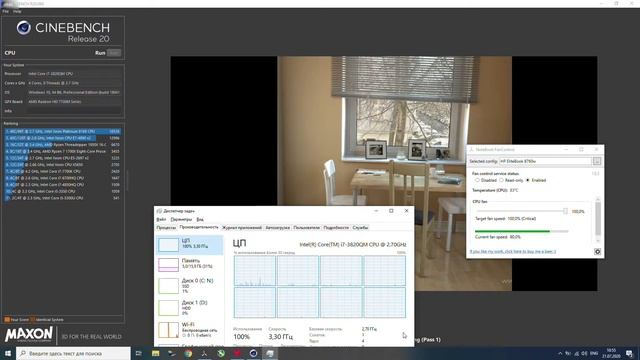Click the Cinebench logo icon
The image size is (640, 360).
pyautogui.click(x=24, y=28)
